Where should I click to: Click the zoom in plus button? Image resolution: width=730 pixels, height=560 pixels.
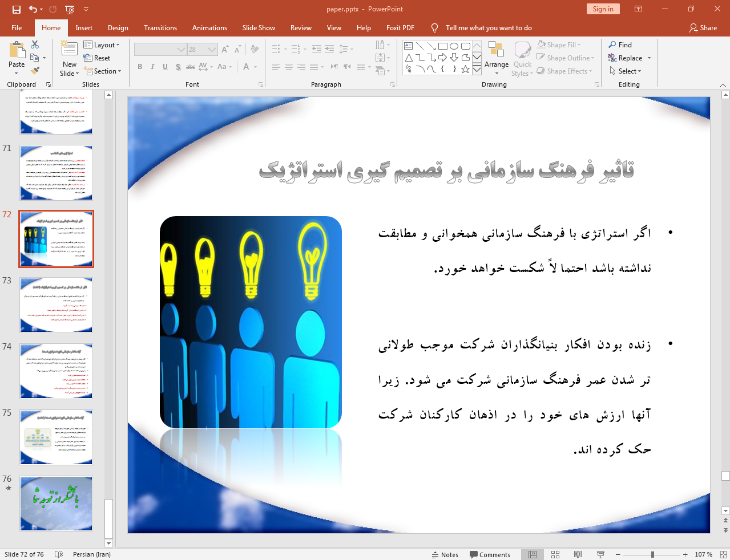pyautogui.click(x=685, y=554)
